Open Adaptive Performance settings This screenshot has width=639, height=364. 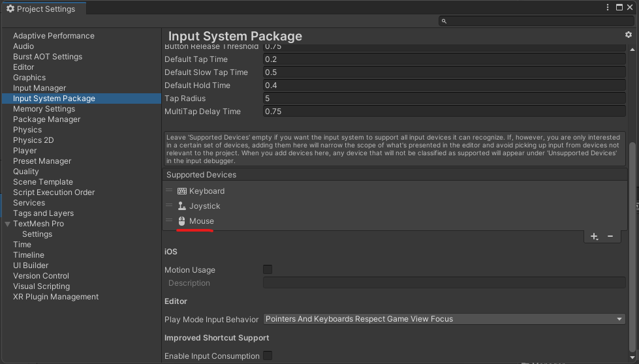point(54,36)
